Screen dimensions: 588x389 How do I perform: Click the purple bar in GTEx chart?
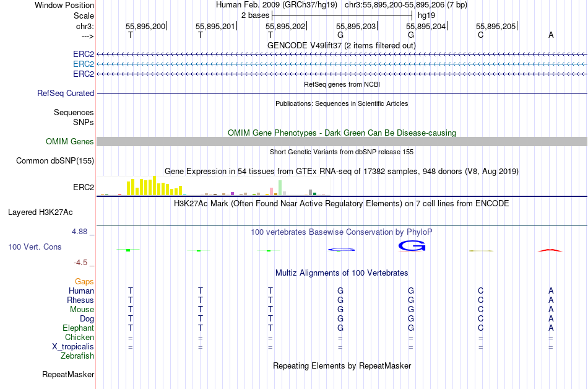click(x=233, y=193)
